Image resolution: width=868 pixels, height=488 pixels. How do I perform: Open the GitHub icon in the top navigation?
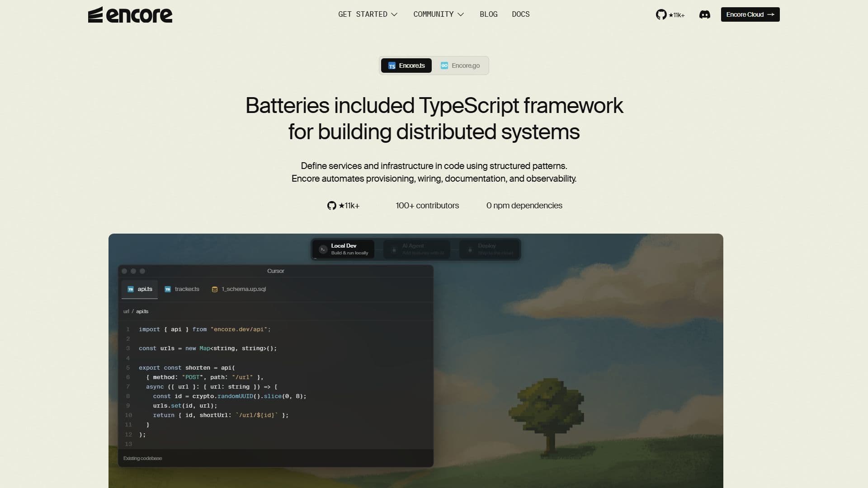coord(661,14)
